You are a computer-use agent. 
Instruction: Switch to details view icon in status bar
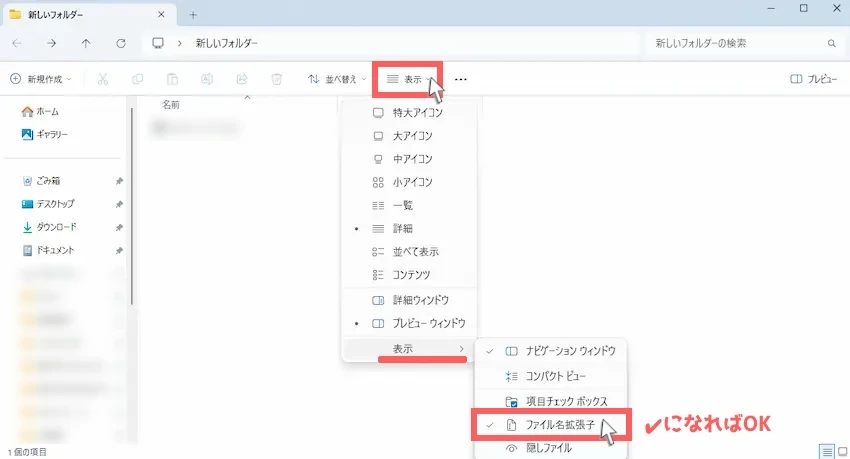[x=826, y=451]
